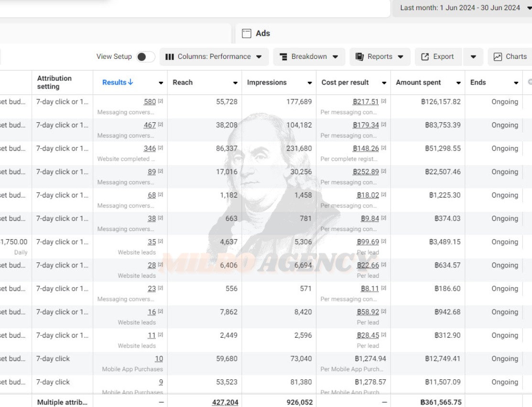This screenshot has width=532, height=407.
Task: Open the Reports dropdown
Action: [380, 57]
